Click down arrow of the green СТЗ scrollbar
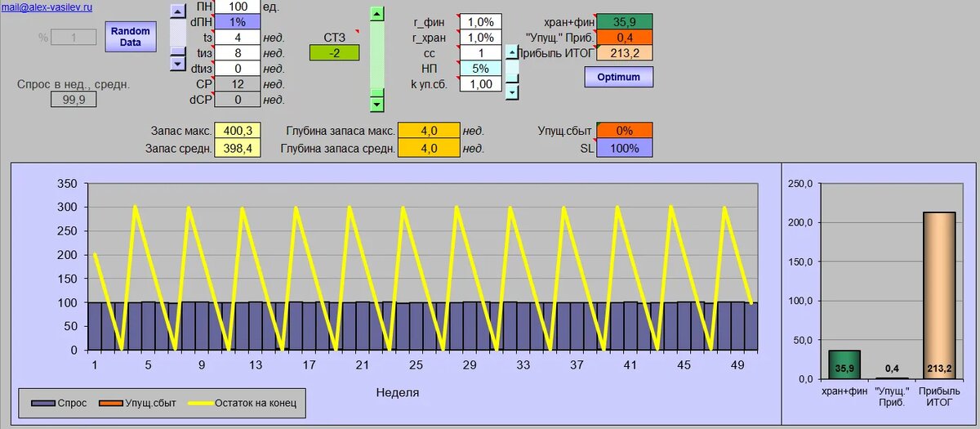Viewport: 980px width, 429px height. click(376, 104)
